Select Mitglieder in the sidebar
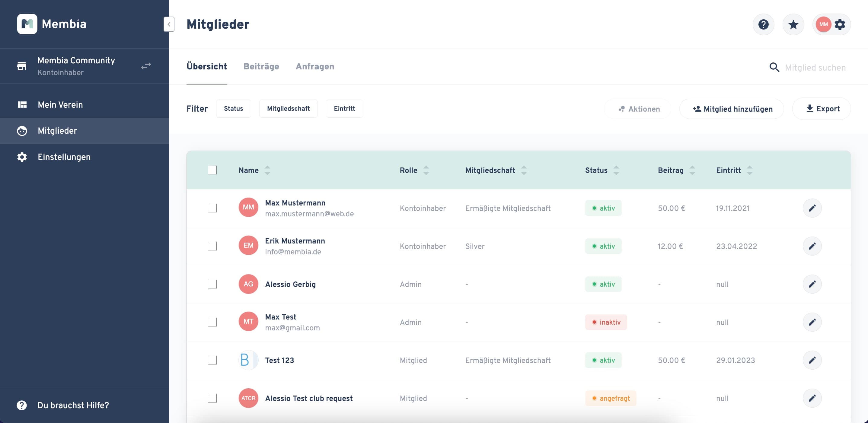The image size is (868, 423). 84,131
